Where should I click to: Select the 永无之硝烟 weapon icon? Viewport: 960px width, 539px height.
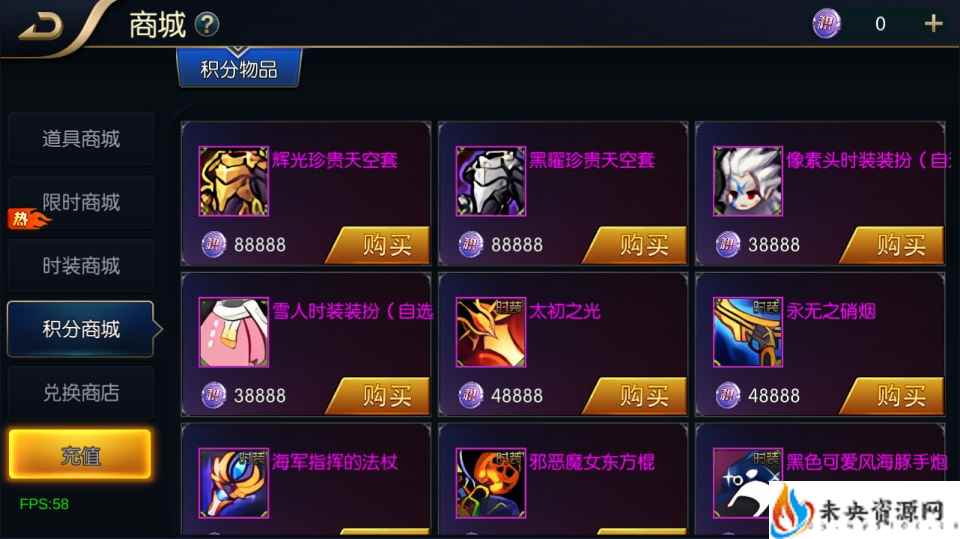tap(748, 332)
